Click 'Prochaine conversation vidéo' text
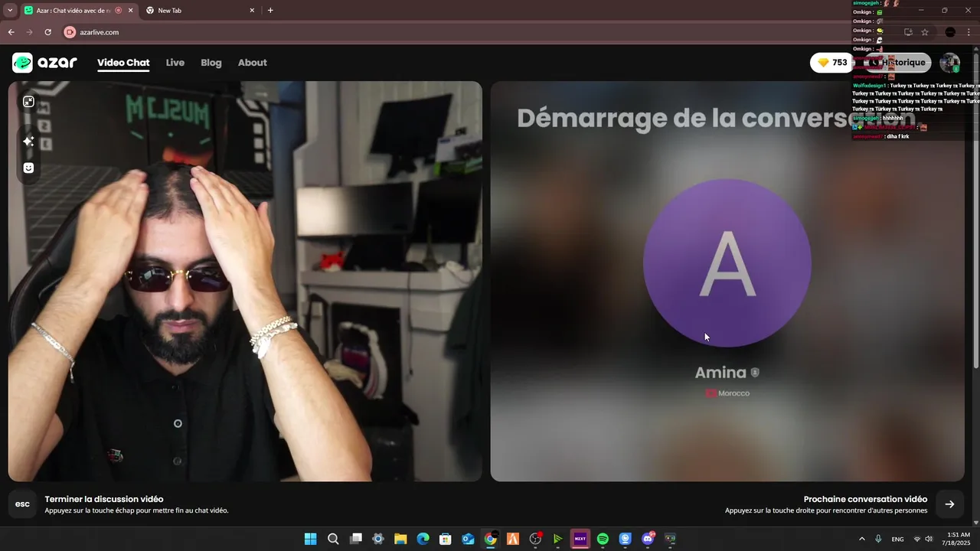Image resolution: width=980 pixels, height=551 pixels. (865, 499)
